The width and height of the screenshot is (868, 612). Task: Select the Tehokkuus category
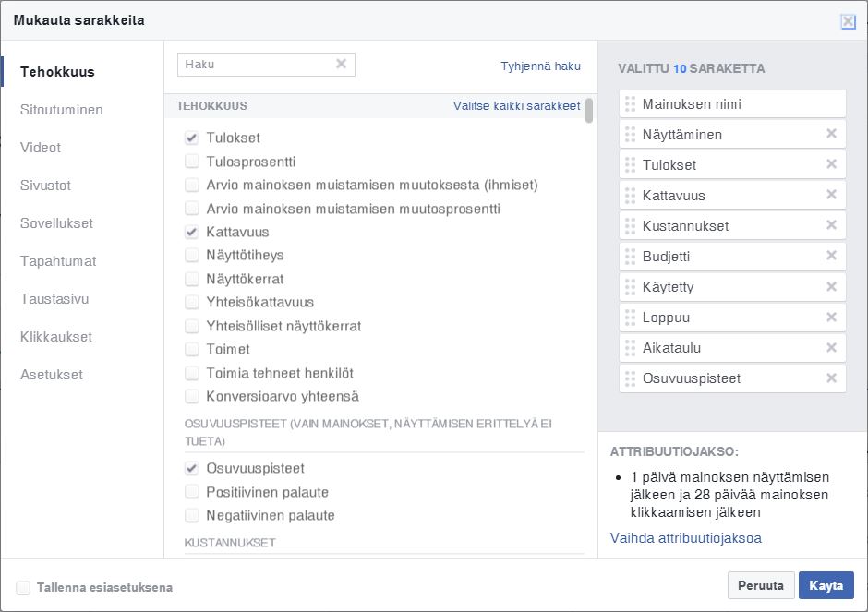click(x=57, y=72)
